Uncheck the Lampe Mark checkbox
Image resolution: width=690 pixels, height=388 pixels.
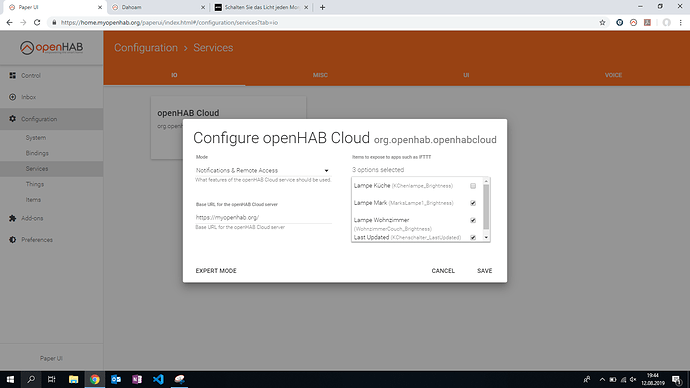tap(473, 203)
